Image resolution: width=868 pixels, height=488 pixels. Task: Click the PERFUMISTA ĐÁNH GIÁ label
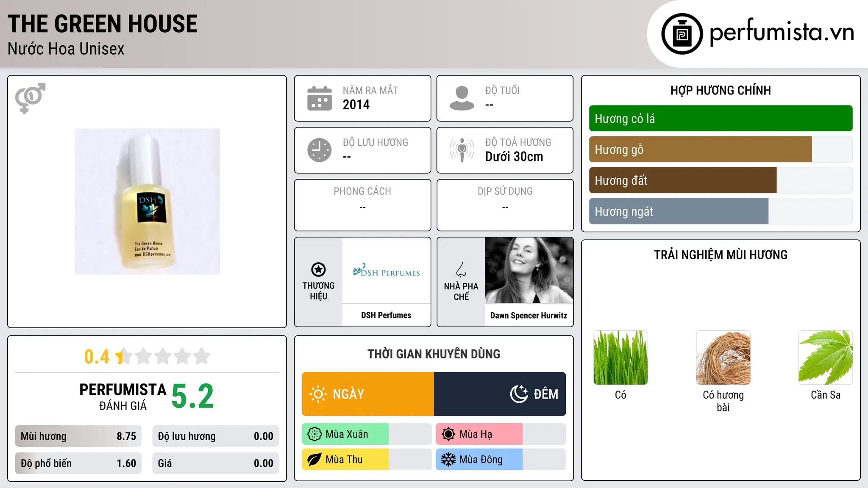click(123, 396)
